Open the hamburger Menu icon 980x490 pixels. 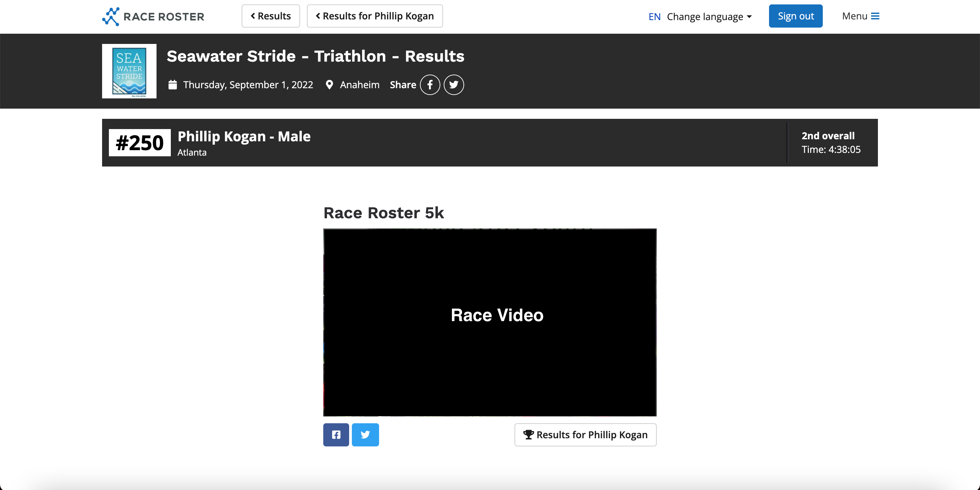coord(876,16)
